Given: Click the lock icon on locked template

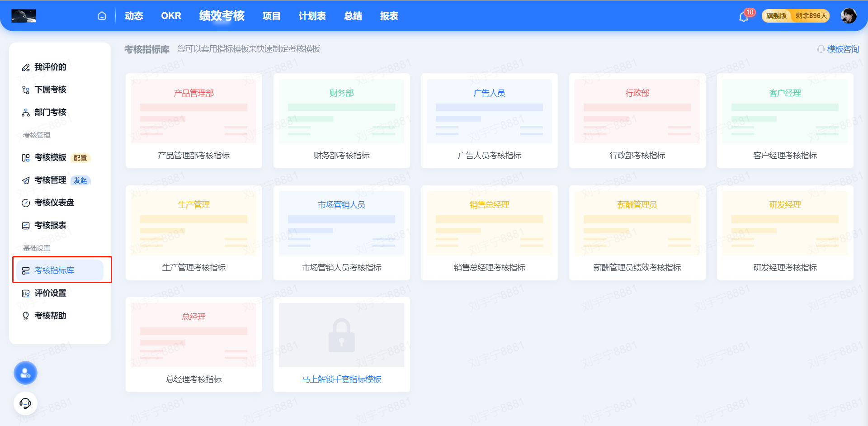Looking at the screenshot, I should click(341, 335).
